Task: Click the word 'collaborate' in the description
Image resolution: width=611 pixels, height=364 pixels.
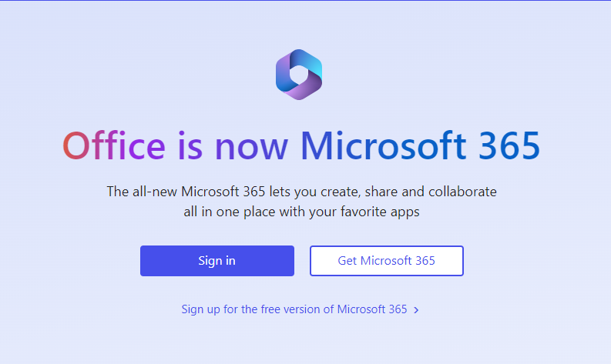Action: 463,192
